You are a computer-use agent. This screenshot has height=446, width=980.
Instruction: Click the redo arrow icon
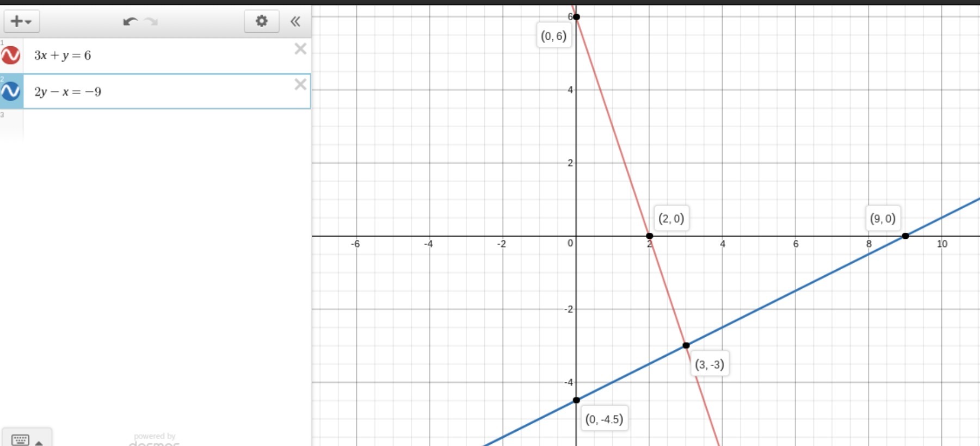coord(151,21)
